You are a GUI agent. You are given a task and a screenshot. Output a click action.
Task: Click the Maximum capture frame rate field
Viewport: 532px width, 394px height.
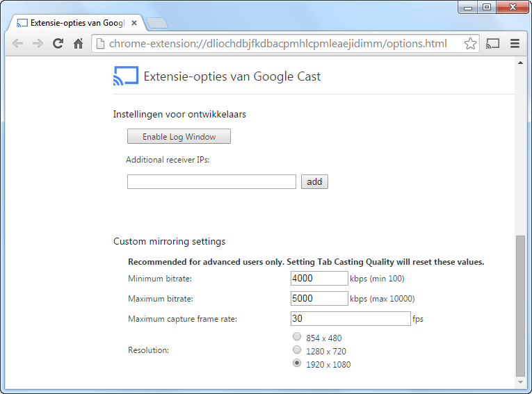(x=350, y=318)
